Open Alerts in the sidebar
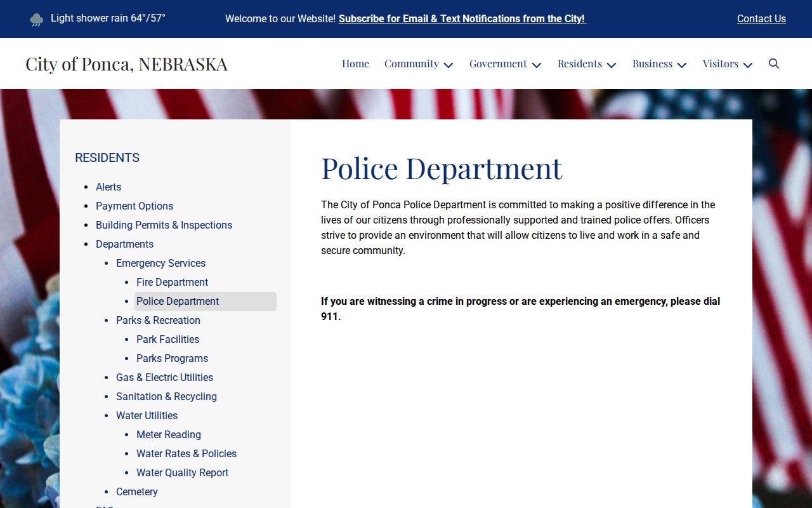This screenshot has height=508, width=812. click(x=108, y=187)
